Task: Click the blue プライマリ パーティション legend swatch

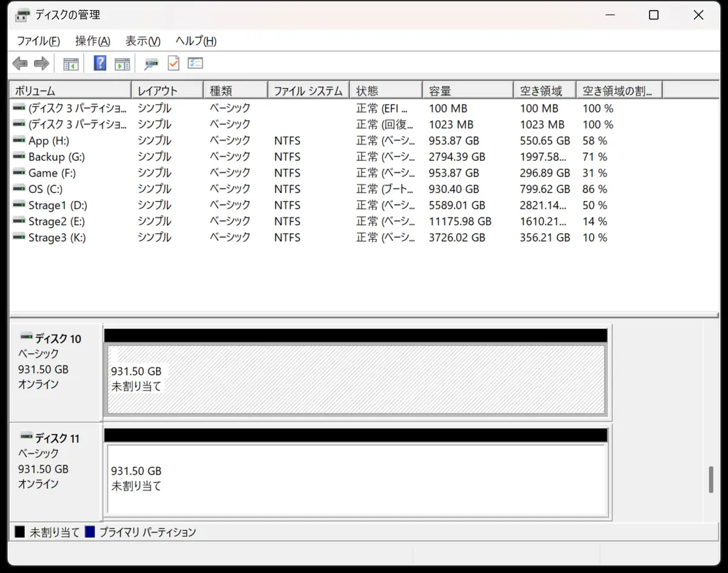Action: (x=90, y=532)
